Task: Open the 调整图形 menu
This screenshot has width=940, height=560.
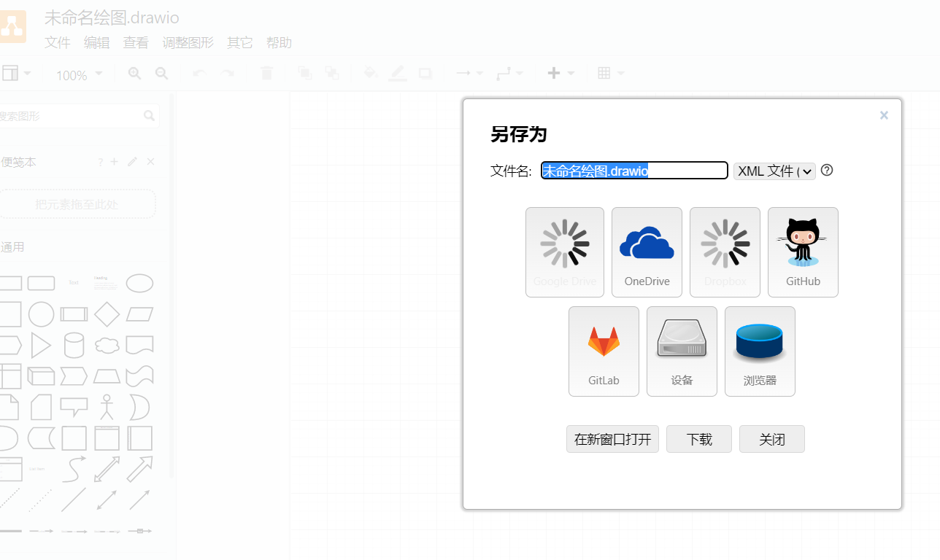Action: (188, 42)
